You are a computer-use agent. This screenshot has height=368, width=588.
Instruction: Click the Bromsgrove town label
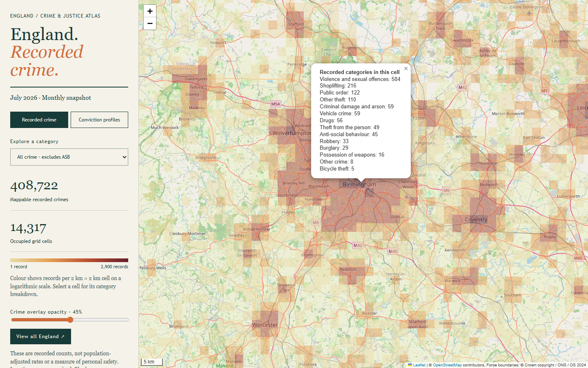coord(313,255)
